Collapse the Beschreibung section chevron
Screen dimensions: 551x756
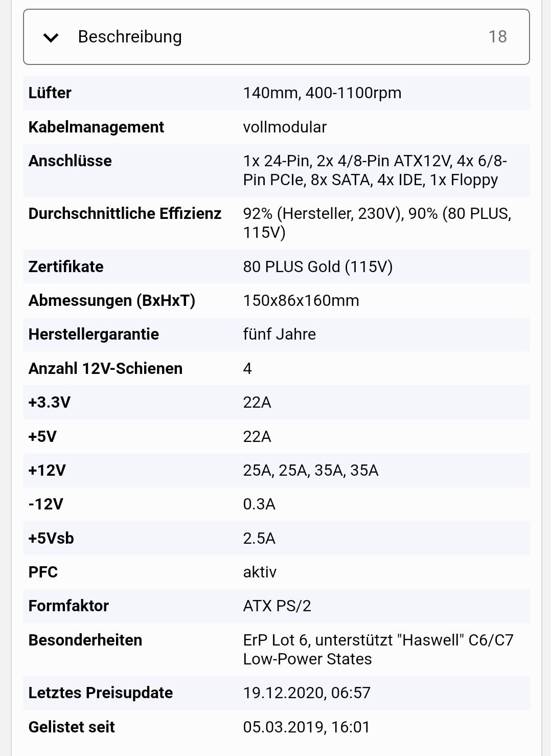pyautogui.click(x=51, y=37)
